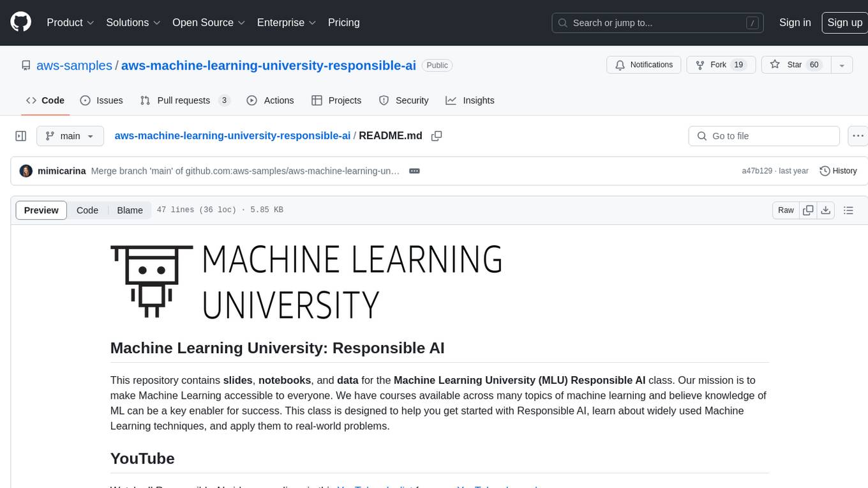Viewport: 868px width, 488px height.
Task: Switch to the Actions tab
Action: point(270,100)
